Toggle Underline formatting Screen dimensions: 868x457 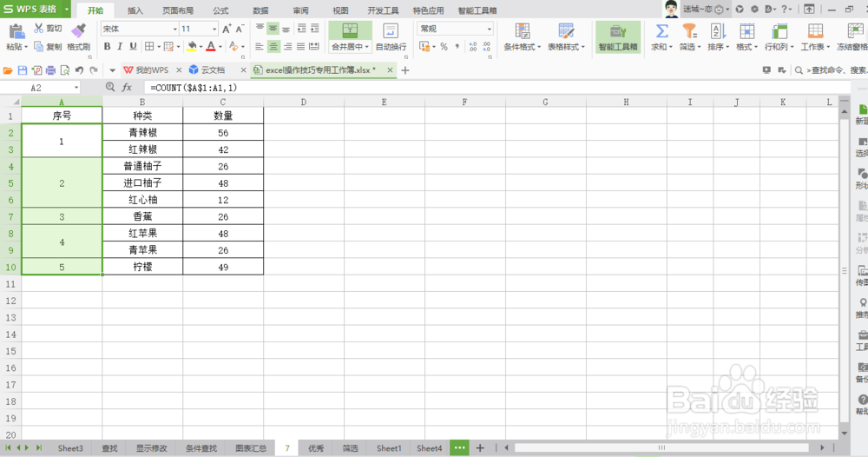click(x=133, y=47)
